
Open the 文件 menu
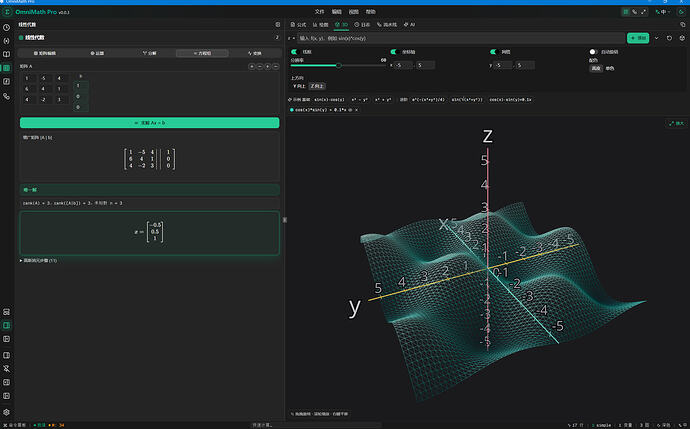point(319,12)
